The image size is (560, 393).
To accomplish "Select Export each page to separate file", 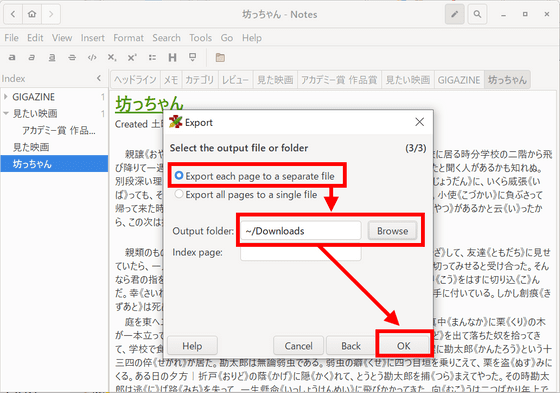I will pyautogui.click(x=254, y=176).
